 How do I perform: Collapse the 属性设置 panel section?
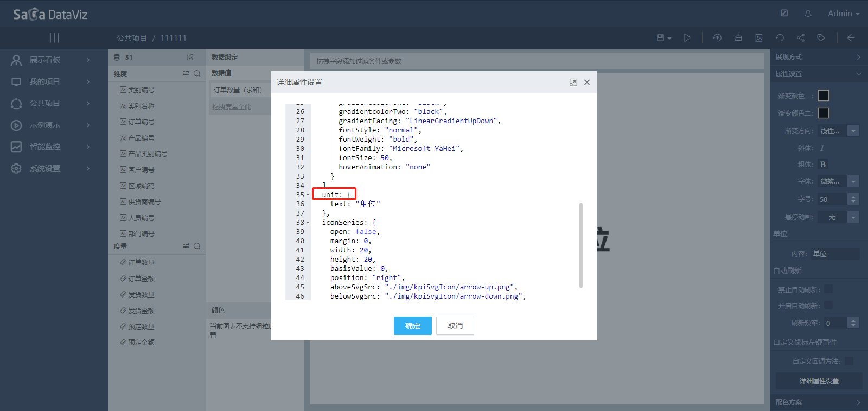(819, 74)
